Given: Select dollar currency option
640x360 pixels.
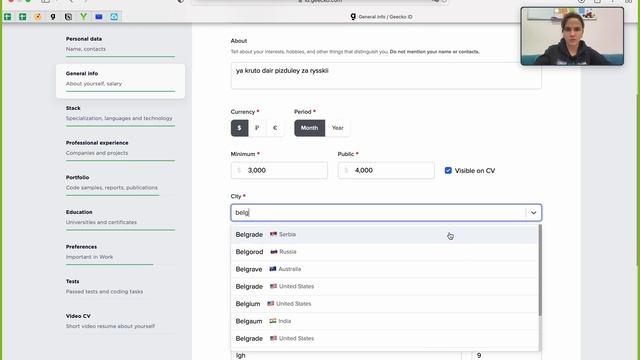Looking at the screenshot, I should [239, 128].
